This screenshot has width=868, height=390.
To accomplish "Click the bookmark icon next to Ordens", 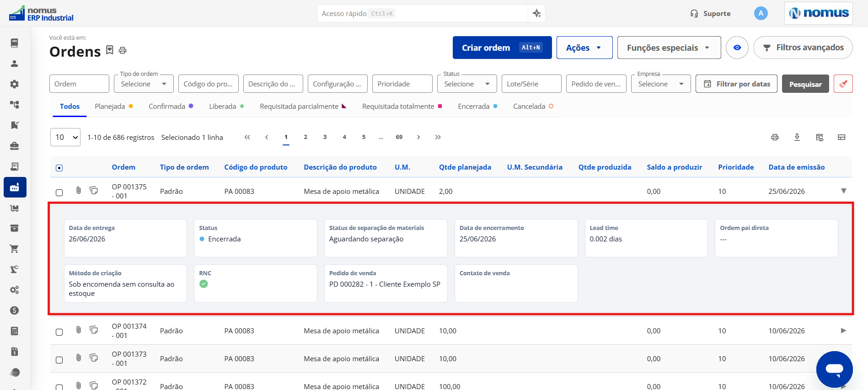I will [x=110, y=50].
